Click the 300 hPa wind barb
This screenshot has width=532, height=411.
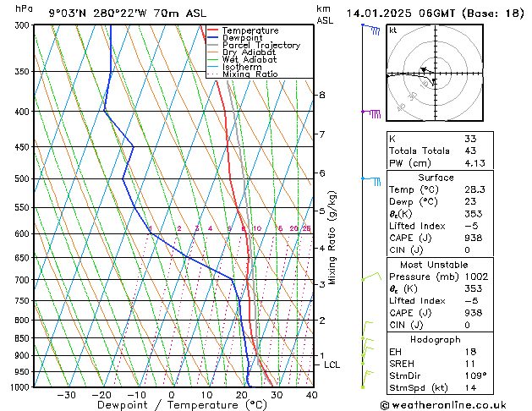[370, 30]
